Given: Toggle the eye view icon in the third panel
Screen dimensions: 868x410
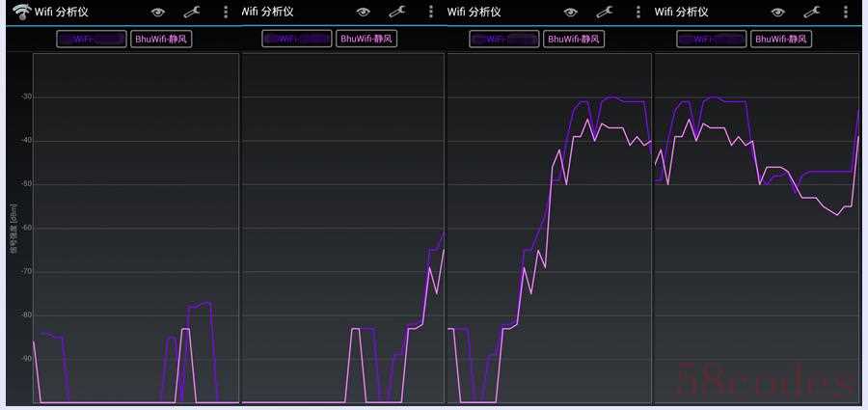Looking at the screenshot, I should pos(570,13).
